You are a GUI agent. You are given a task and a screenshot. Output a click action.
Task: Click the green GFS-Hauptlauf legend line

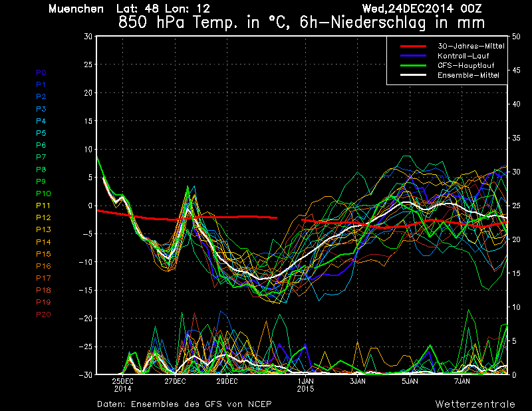(413, 65)
